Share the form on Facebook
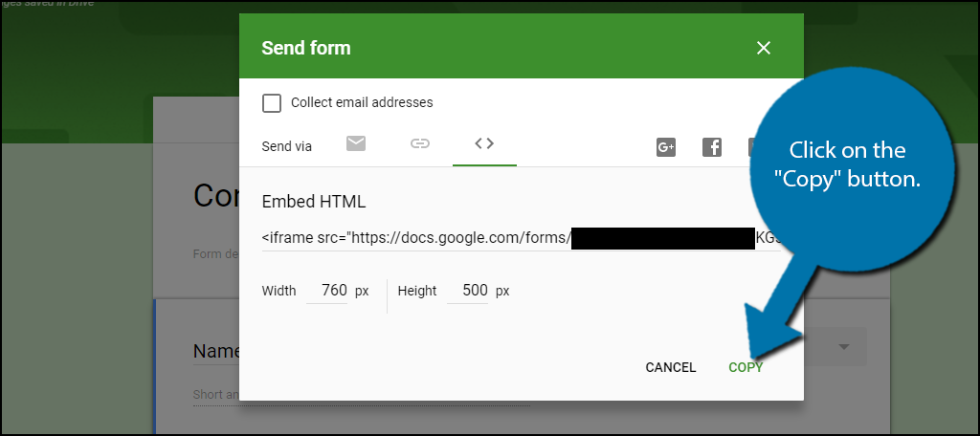980x436 pixels. [x=712, y=147]
